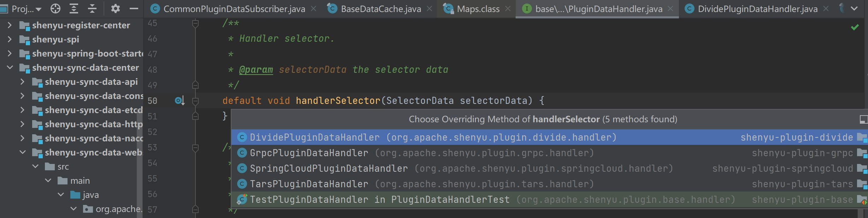Toggle fold marker at line 53
The image size is (868, 218).
tap(195, 148)
